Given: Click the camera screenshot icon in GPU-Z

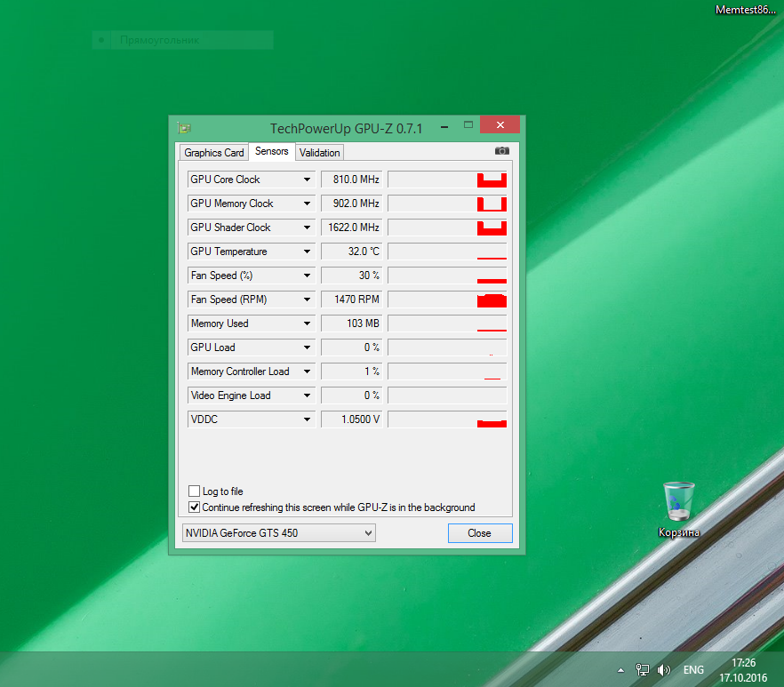Looking at the screenshot, I should point(501,151).
